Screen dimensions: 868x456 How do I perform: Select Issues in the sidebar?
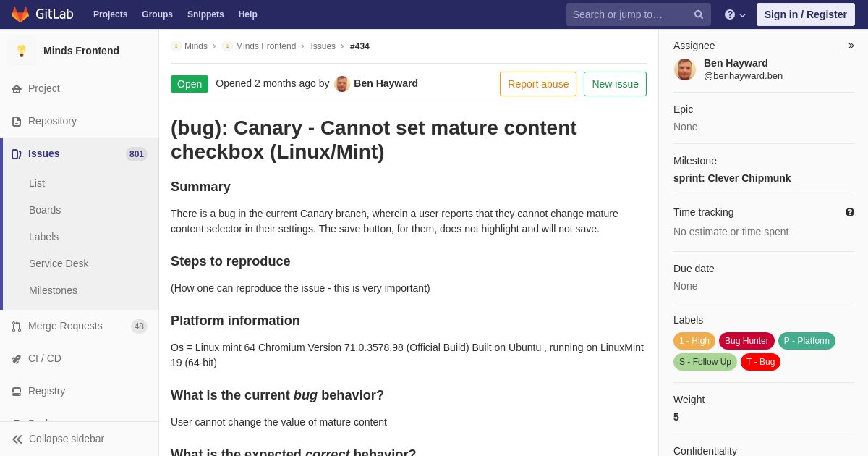tap(44, 153)
